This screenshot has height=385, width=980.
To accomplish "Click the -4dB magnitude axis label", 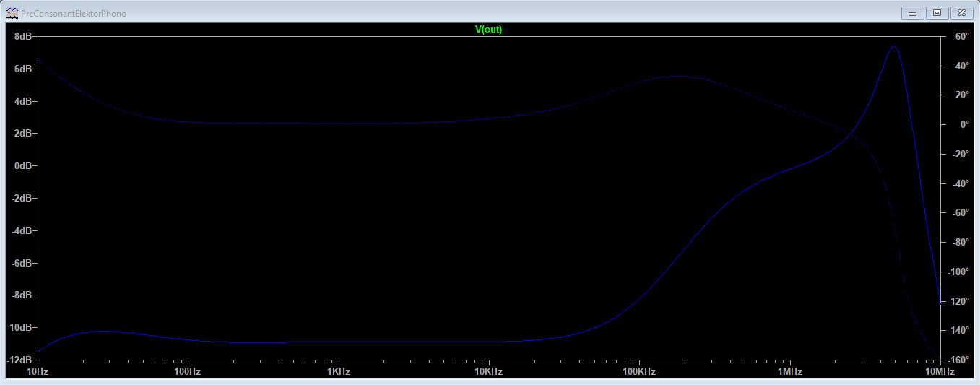I will [22, 231].
